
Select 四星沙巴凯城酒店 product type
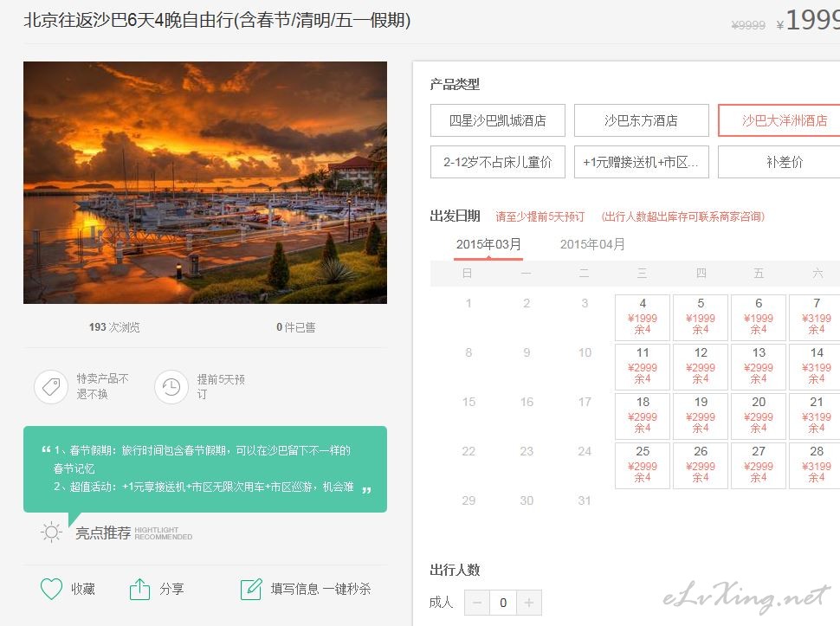pyautogui.click(x=498, y=120)
